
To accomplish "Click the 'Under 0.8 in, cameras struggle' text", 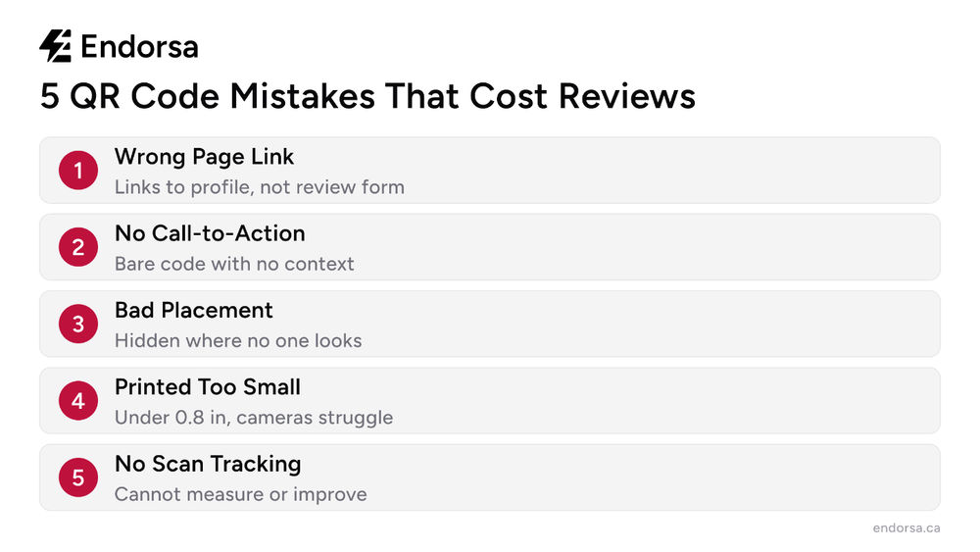I will pyautogui.click(x=254, y=418).
